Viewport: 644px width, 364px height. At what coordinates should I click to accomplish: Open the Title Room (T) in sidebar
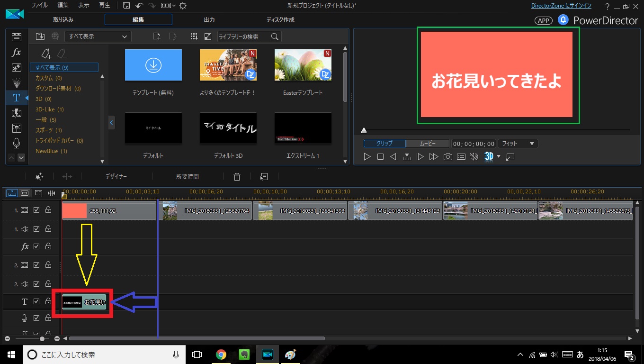coord(17,98)
